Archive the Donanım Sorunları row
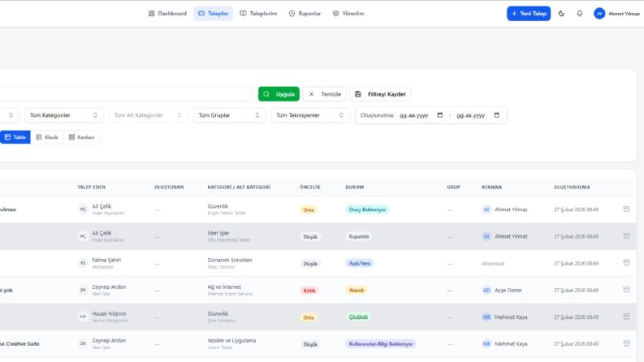 626,263
